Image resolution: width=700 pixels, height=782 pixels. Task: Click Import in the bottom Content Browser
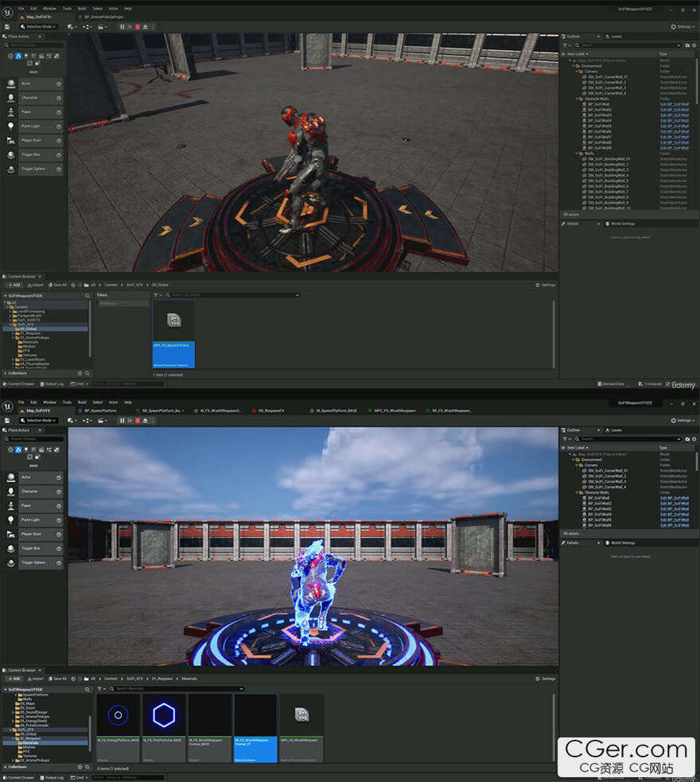click(36, 679)
